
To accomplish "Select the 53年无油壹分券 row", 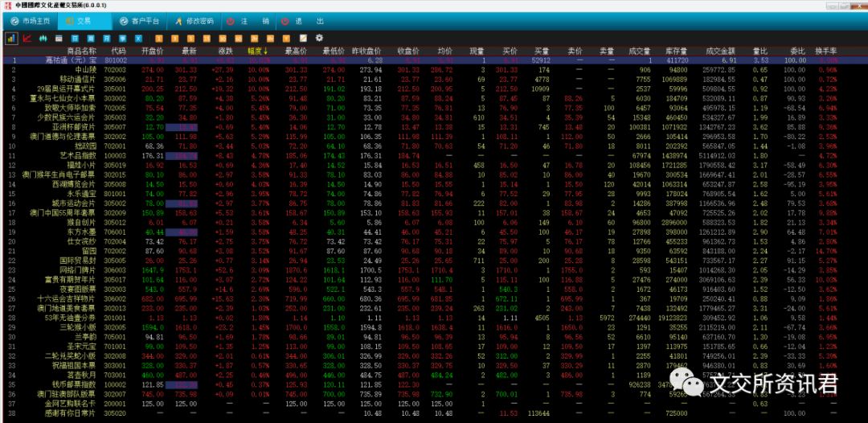I will click(434, 317).
